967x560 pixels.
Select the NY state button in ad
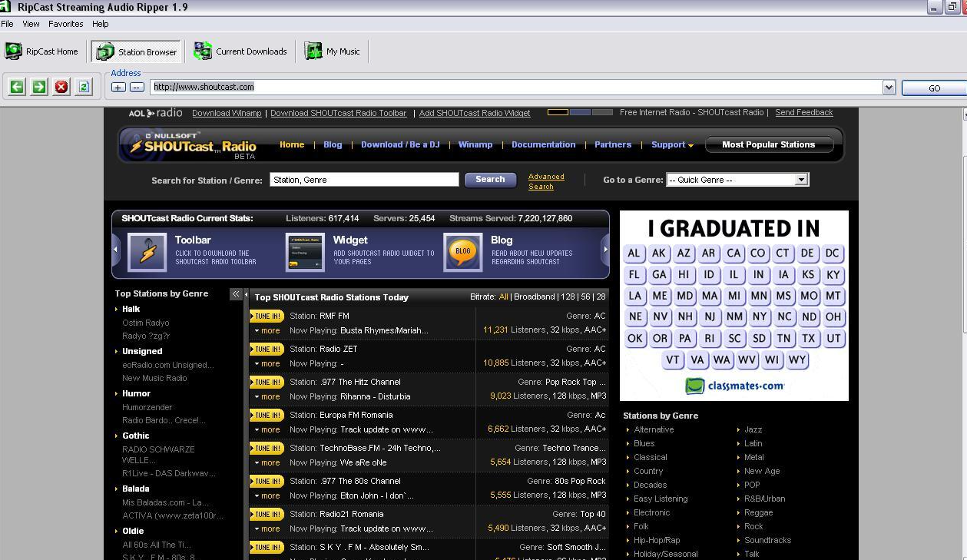(x=760, y=316)
